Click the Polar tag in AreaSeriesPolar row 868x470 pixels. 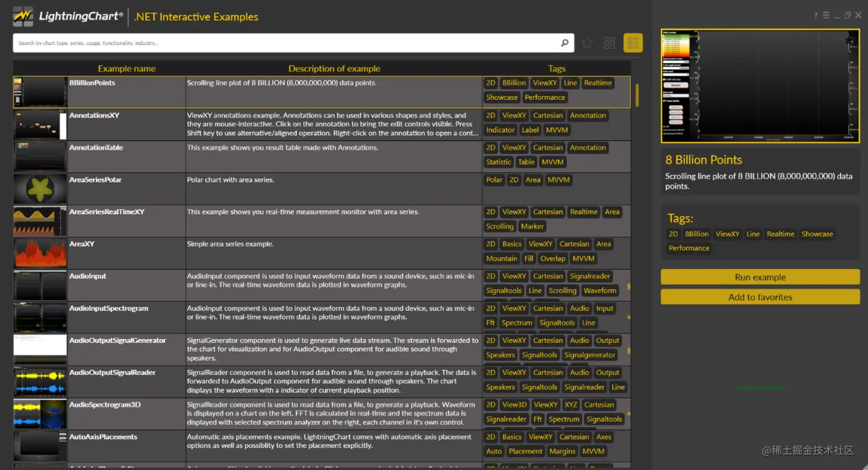(494, 180)
